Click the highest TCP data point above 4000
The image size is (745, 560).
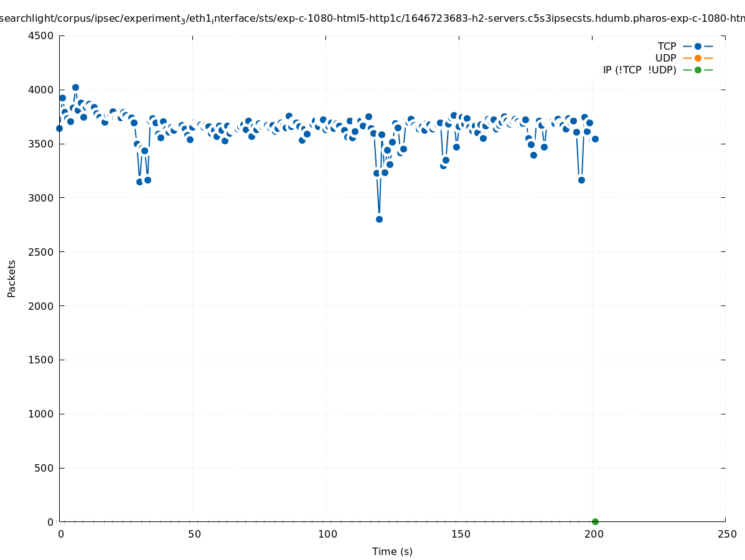pyautogui.click(x=75, y=88)
